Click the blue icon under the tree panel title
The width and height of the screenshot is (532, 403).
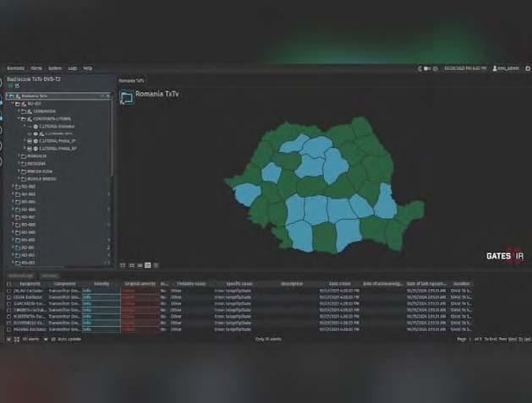click(x=17, y=86)
